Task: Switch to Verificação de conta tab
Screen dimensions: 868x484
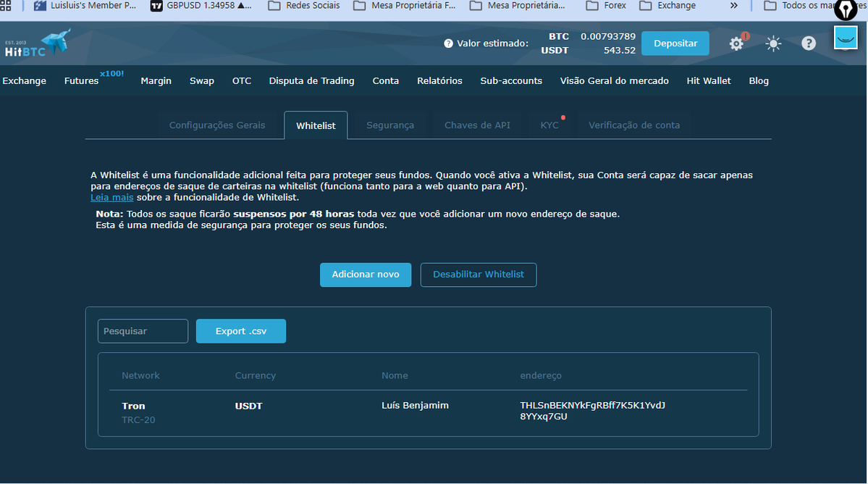Action: pos(634,125)
